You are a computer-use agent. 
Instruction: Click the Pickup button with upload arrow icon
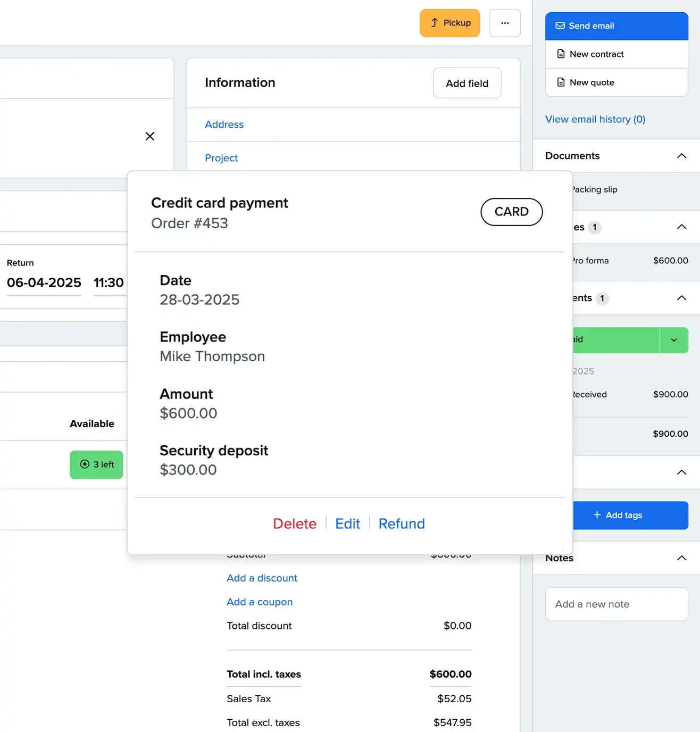[449, 23]
